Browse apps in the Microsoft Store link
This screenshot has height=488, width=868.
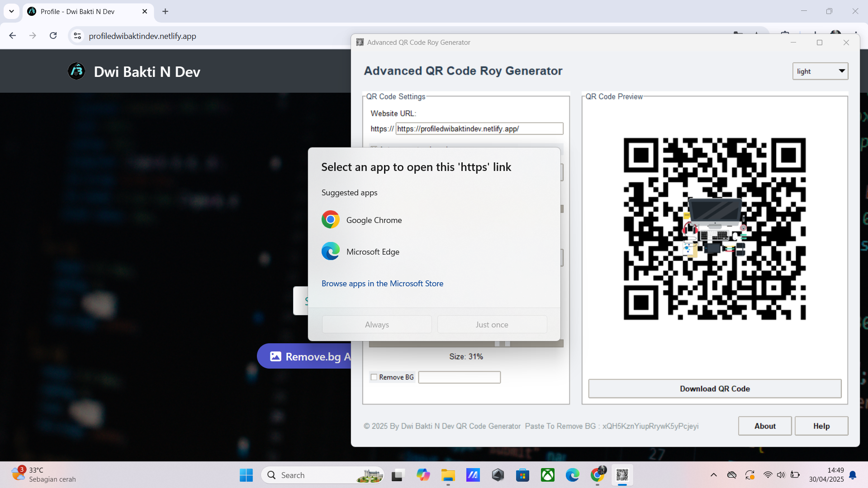(x=382, y=284)
